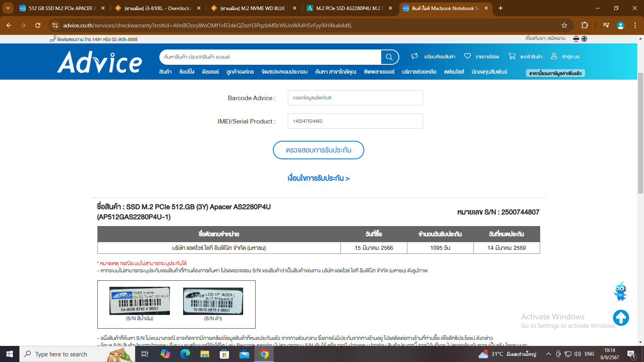Click the login user icon

coord(554,56)
